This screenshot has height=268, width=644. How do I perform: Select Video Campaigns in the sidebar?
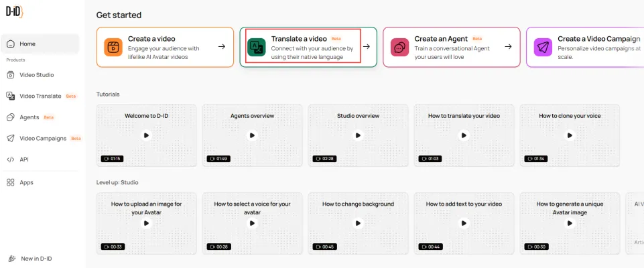click(x=43, y=138)
